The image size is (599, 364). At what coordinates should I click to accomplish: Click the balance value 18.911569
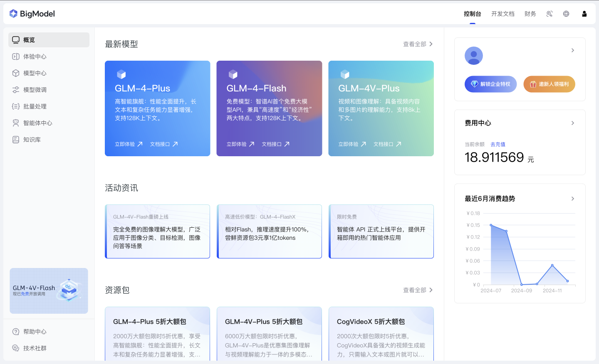click(x=494, y=157)
